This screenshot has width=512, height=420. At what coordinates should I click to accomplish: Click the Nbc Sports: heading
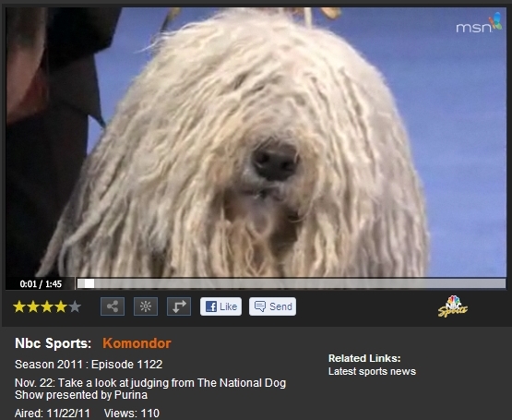coord(54,343)
